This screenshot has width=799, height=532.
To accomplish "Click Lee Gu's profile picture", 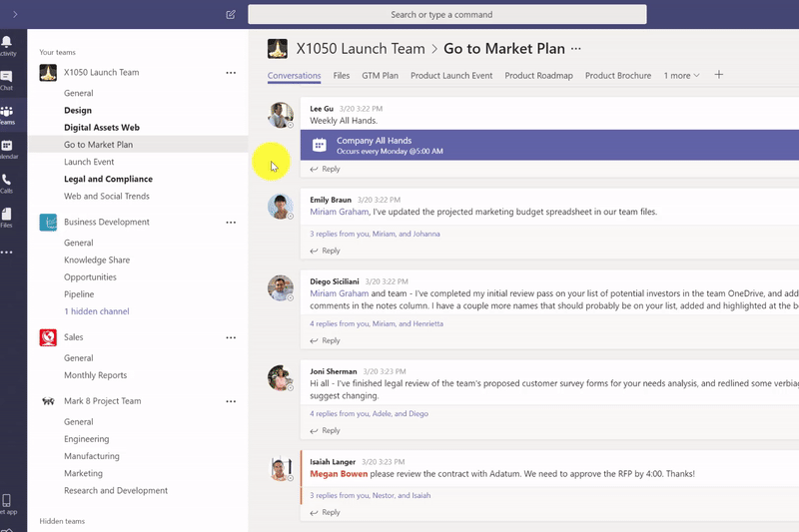I will (x=281, y=115).
